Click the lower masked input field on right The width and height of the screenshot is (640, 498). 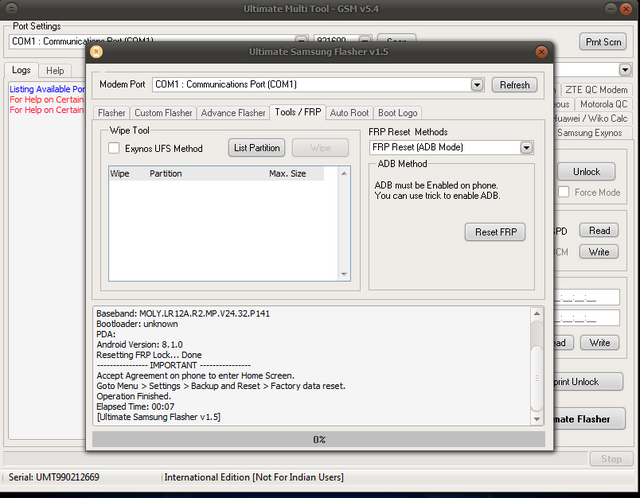(x=587, y=318)
